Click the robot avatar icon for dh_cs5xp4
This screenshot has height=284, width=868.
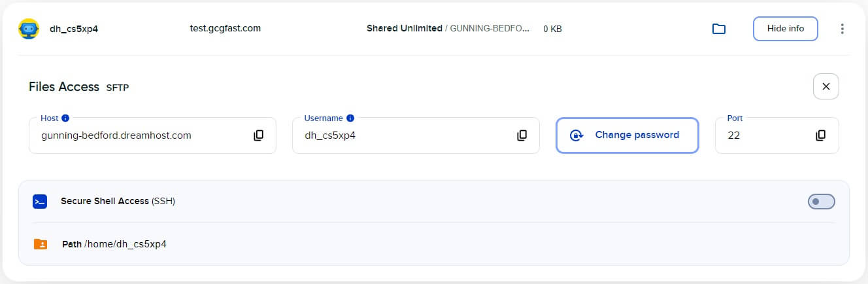coord(29,29)
